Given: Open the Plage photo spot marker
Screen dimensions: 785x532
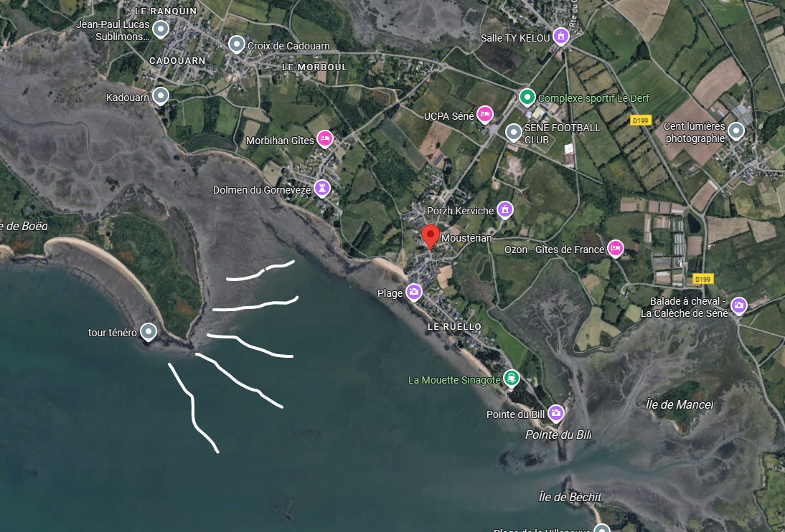Looking at the screenshot, I should pyautogui.click(x=413, y=292).
